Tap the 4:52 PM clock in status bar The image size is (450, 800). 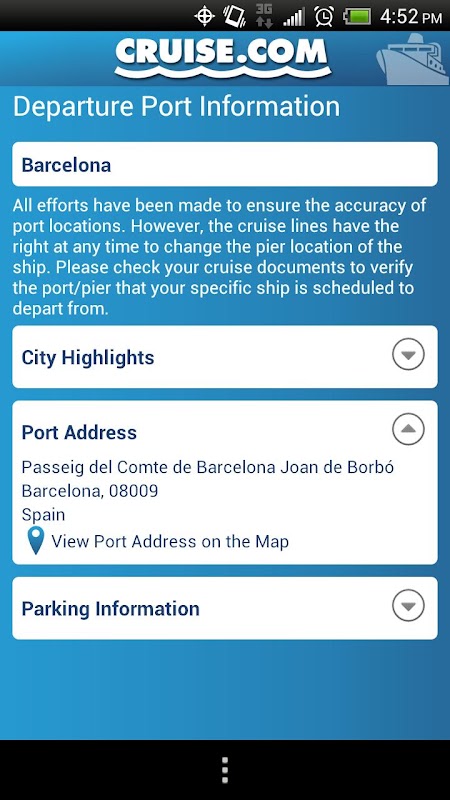tap(411, 16)
